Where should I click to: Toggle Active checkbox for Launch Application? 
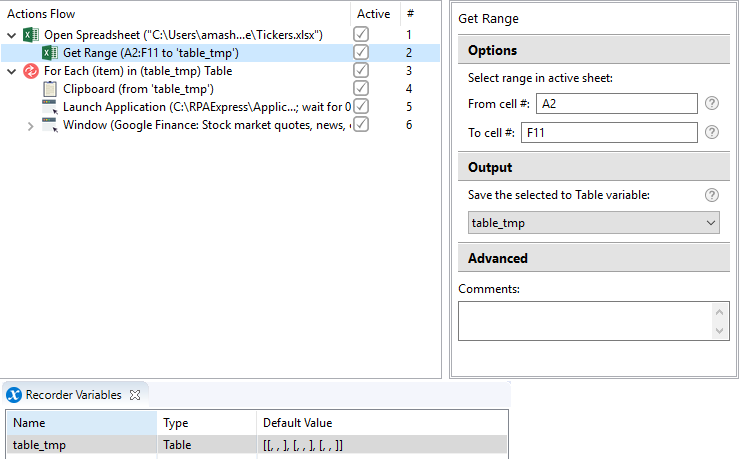(x=361, y=106)
